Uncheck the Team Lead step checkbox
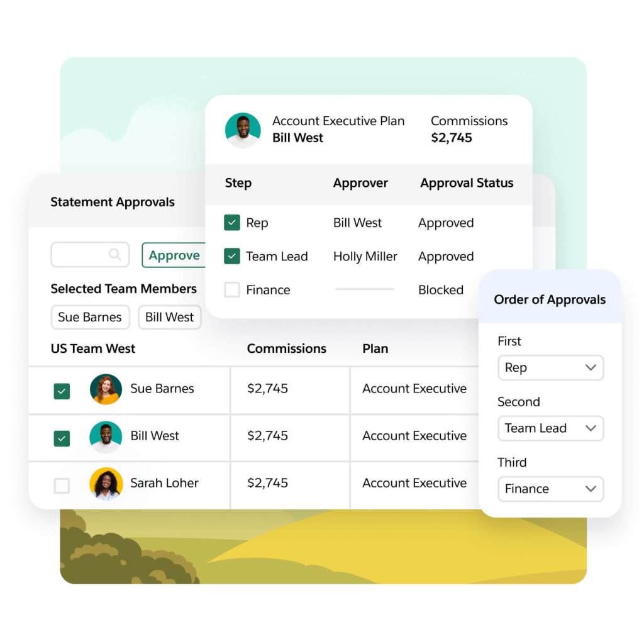Image resolution: width=644 pixels, height=644 pixels. point(232,257)
